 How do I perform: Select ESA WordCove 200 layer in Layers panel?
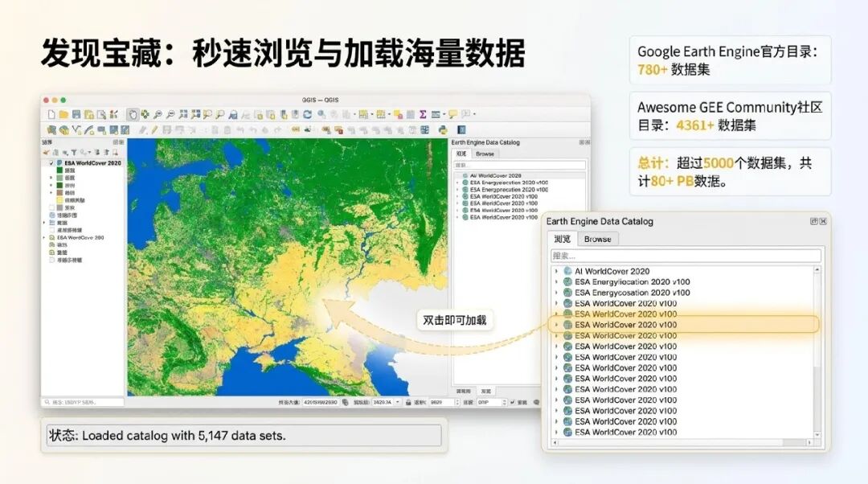pos(80,237)
